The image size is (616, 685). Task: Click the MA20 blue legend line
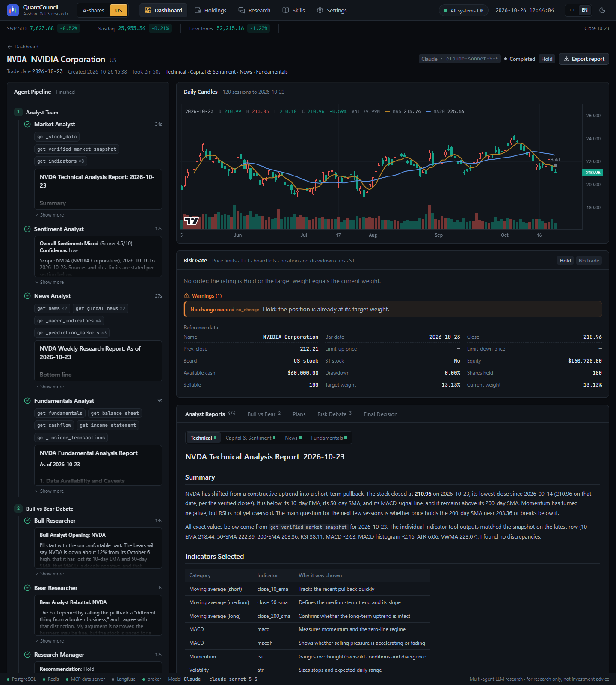click(428, 112)
